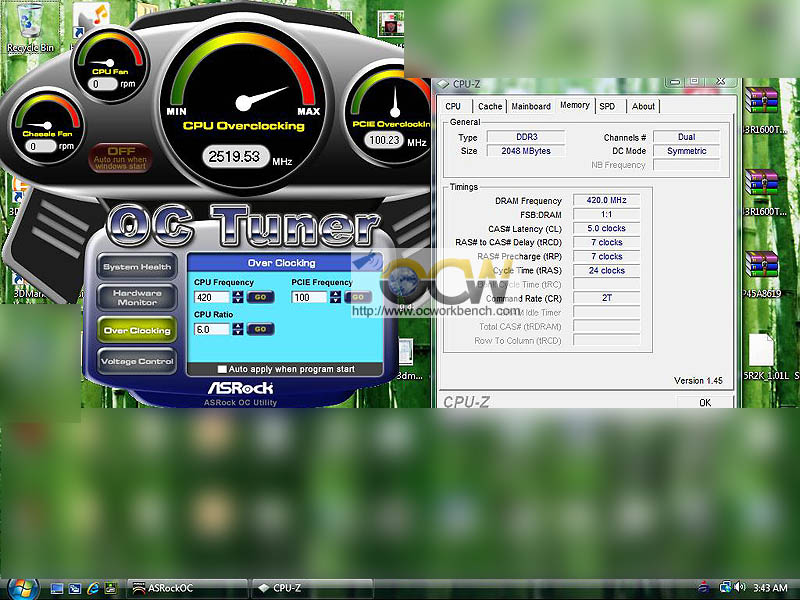Click Switch between windows quick launch icon
This screenshot has width=800, height=600.
click(74, 588)
